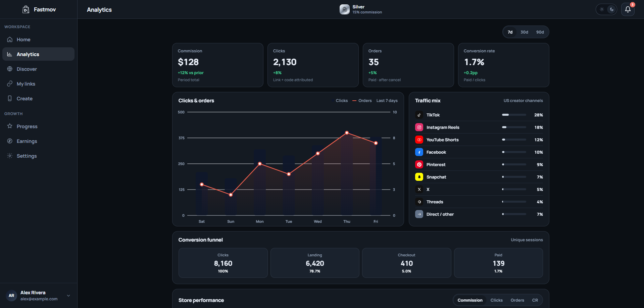
Task: Click the Instagram Reels icon
Action: 419,127
